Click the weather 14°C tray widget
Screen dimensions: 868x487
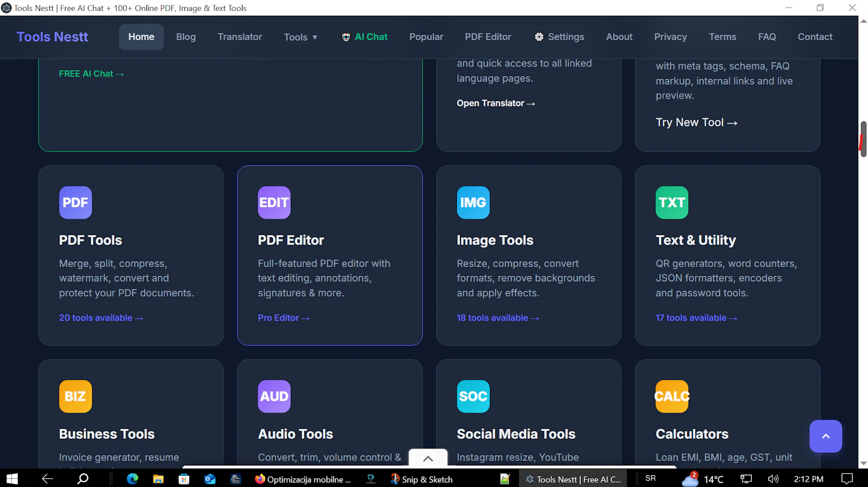click(x=703, y=479)
